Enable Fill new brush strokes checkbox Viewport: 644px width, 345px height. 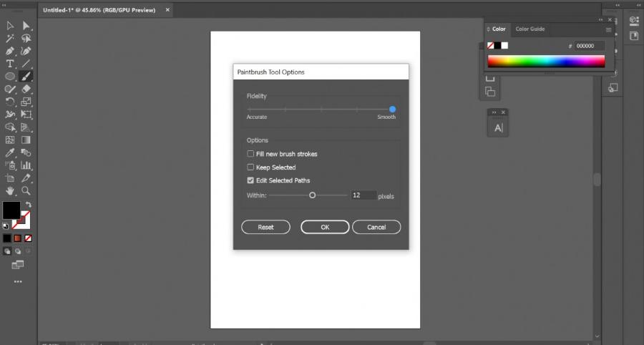click(250, 154)
